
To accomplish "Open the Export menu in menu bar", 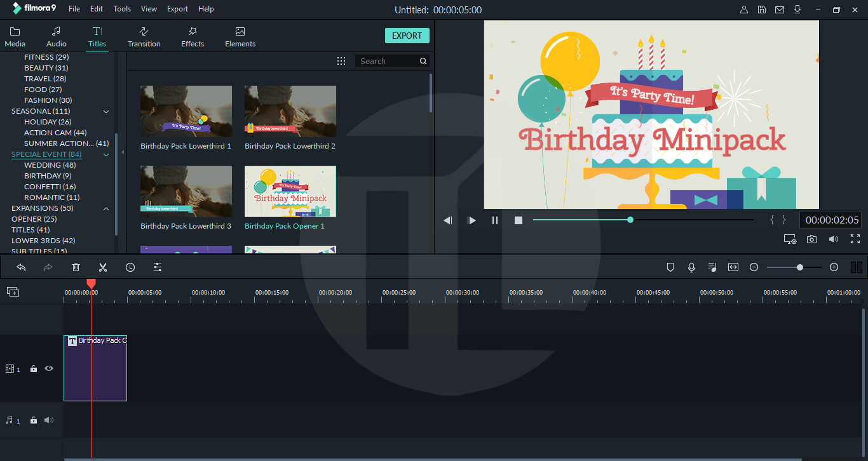I will (177, 8).
